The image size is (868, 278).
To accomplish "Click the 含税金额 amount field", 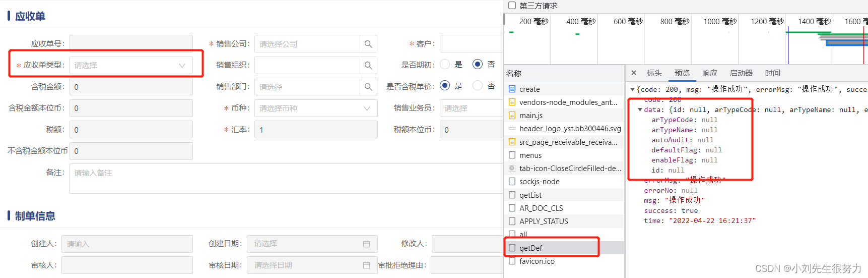I will point(131,87).
